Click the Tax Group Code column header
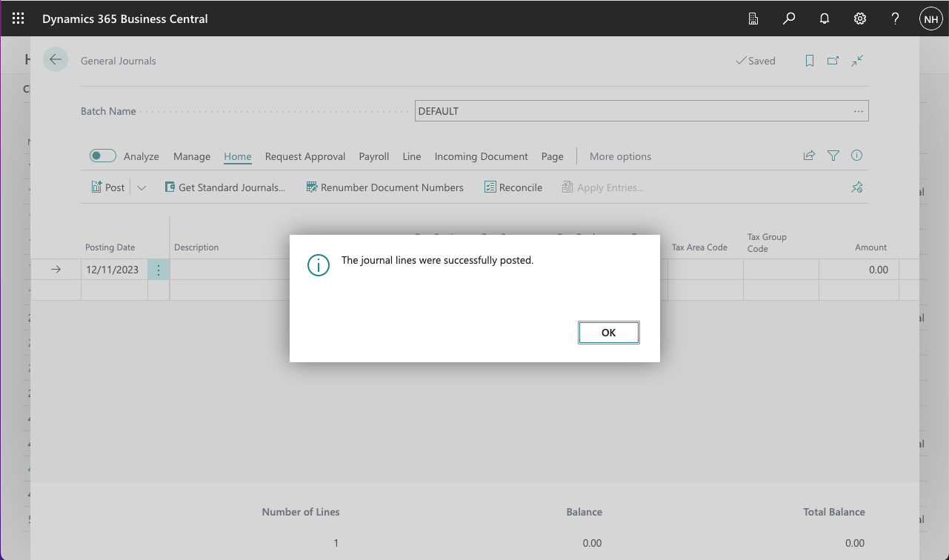Viewport: 949px width, 560px height. pos(767,243)
